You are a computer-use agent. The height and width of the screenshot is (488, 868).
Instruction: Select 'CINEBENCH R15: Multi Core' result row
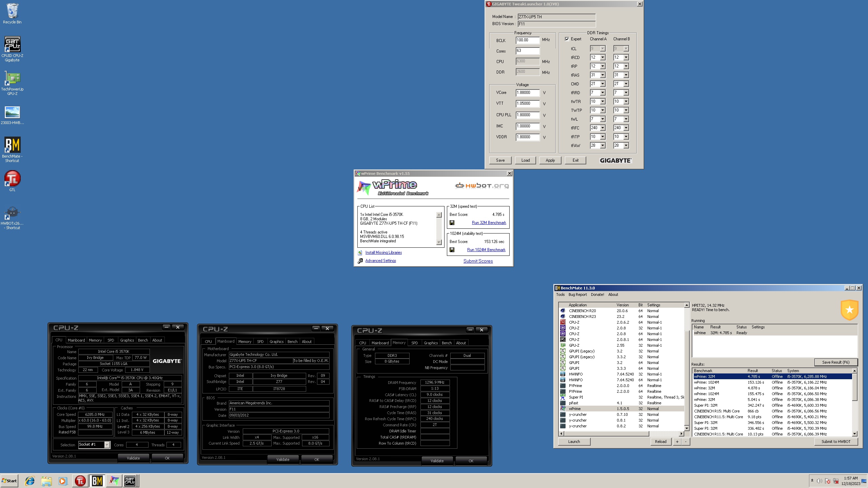click(x=772, y=411)
